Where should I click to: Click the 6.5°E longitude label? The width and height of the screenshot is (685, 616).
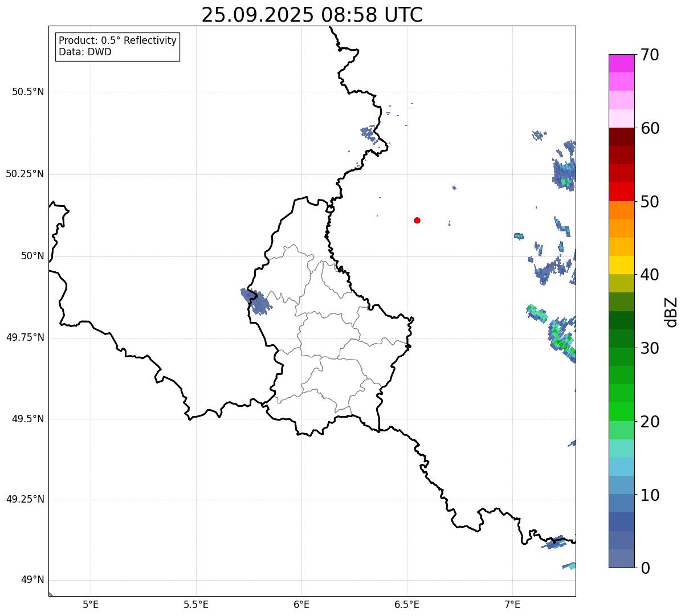407,604
